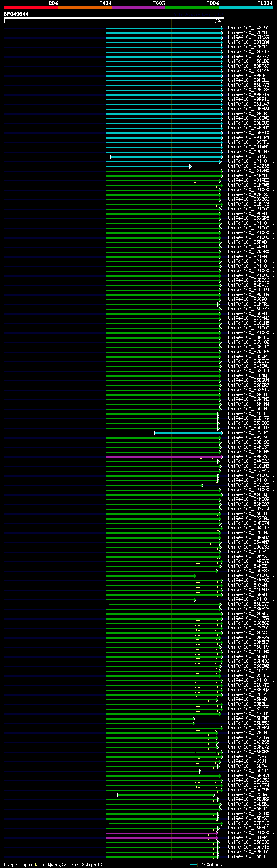This screenshot has width=277, height=868.
Task: Click hit label UniRef100_B6VAQ2
Action: (x=248, y=342)
